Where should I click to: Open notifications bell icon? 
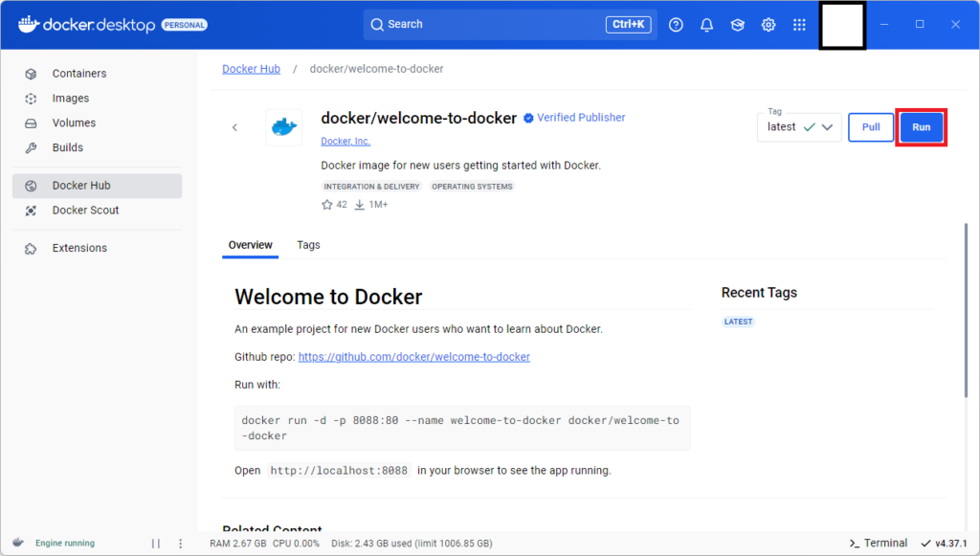tap(706, 24)
